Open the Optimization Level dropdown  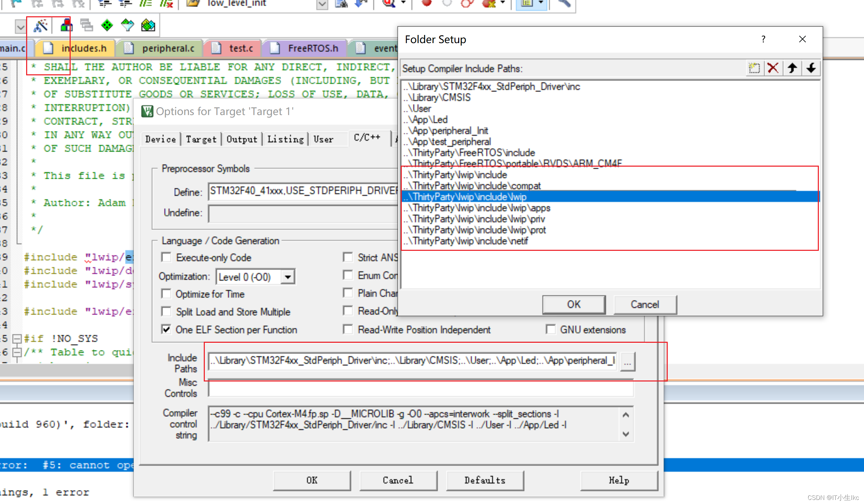(288, 277)
